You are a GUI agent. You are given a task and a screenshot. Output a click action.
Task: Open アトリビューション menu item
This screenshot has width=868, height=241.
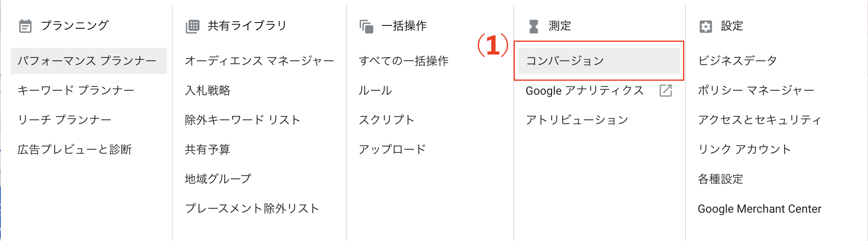pyautogui.click(x=577, y=120)
